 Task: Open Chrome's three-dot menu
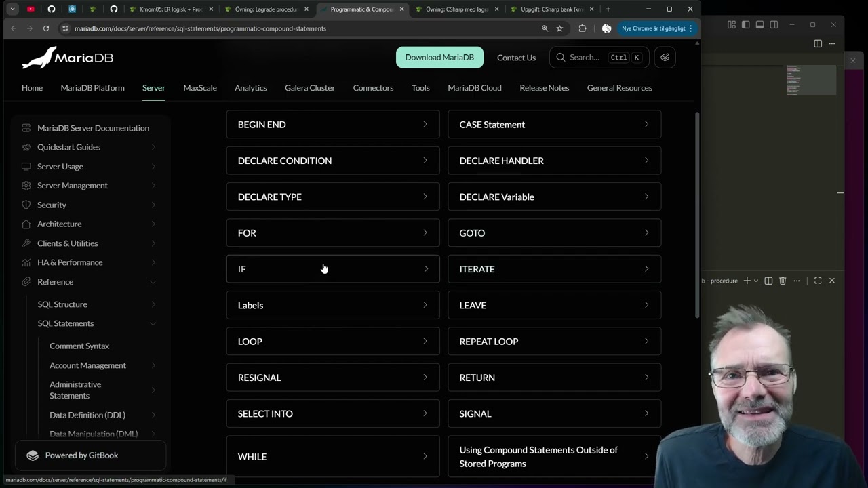[x=690, y=28]
